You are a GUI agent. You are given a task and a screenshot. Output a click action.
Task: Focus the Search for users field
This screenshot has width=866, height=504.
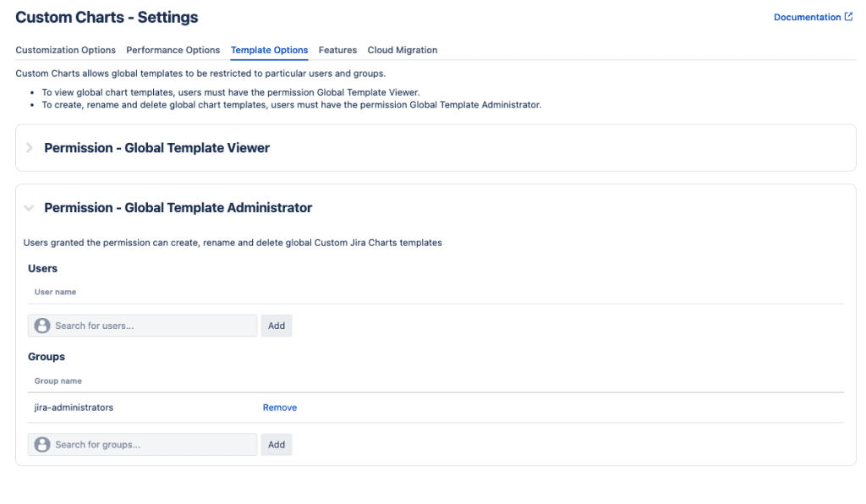[x=152, y=326]
